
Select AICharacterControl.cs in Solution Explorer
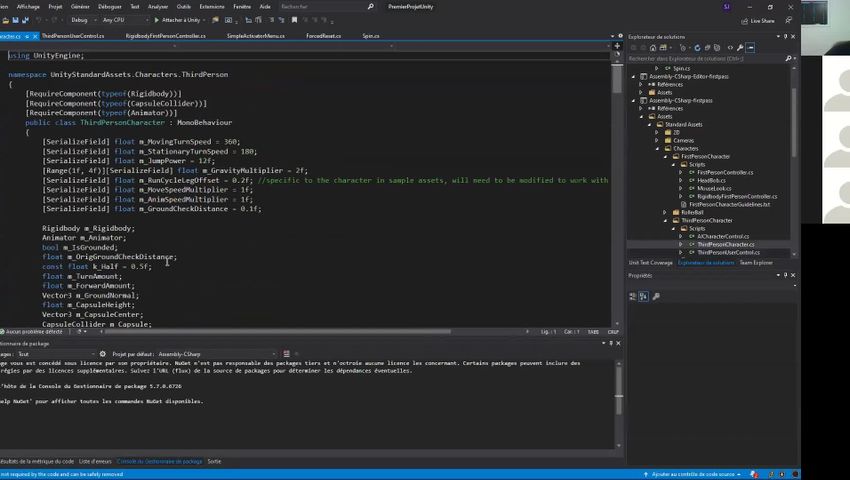723,236
